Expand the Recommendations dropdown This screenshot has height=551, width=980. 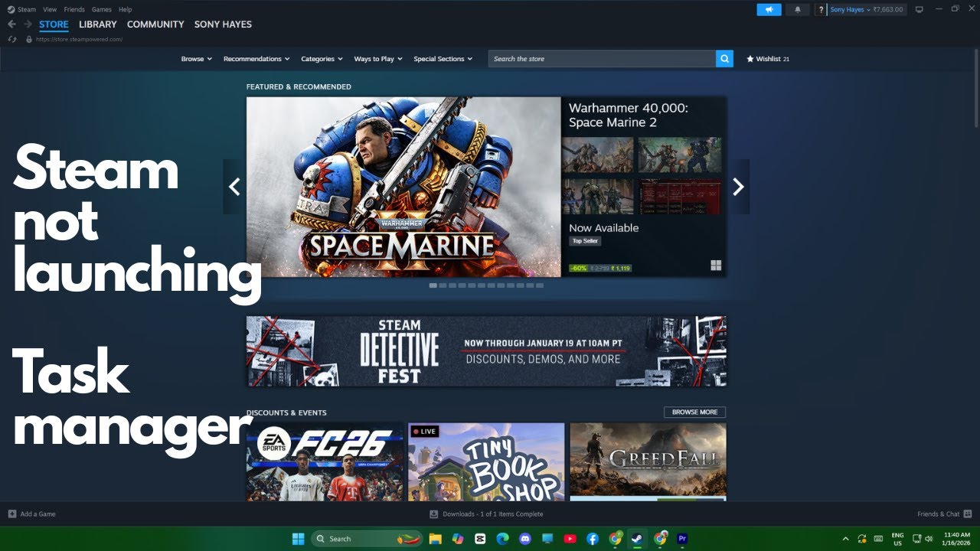pos(256,59)
